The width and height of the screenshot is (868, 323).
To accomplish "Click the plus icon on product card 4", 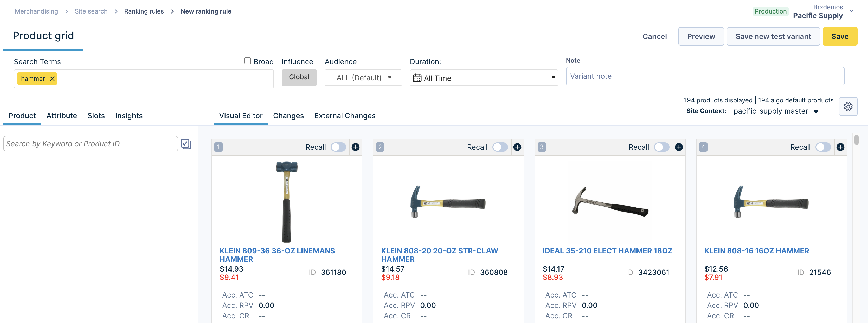I will click(x=840, y=147).
